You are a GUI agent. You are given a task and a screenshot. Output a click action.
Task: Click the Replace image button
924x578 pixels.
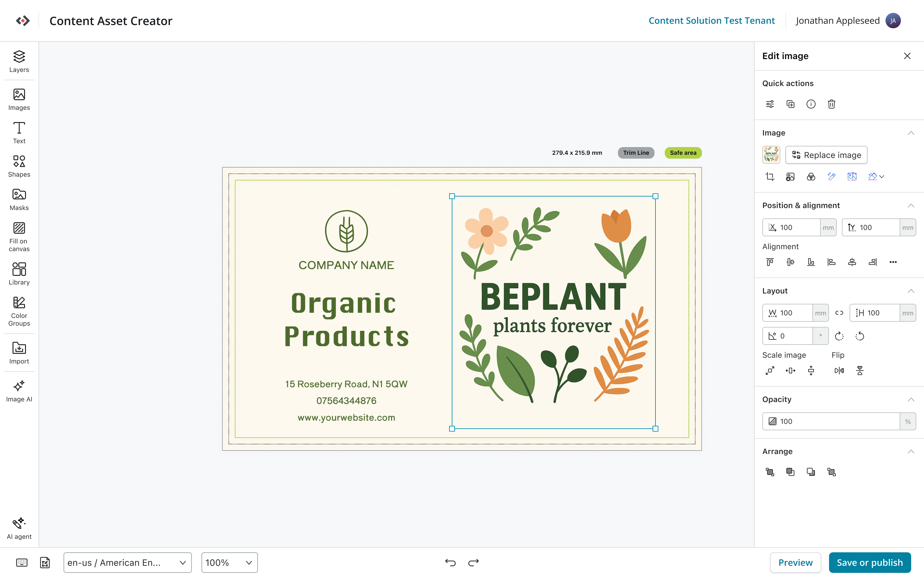826,155
